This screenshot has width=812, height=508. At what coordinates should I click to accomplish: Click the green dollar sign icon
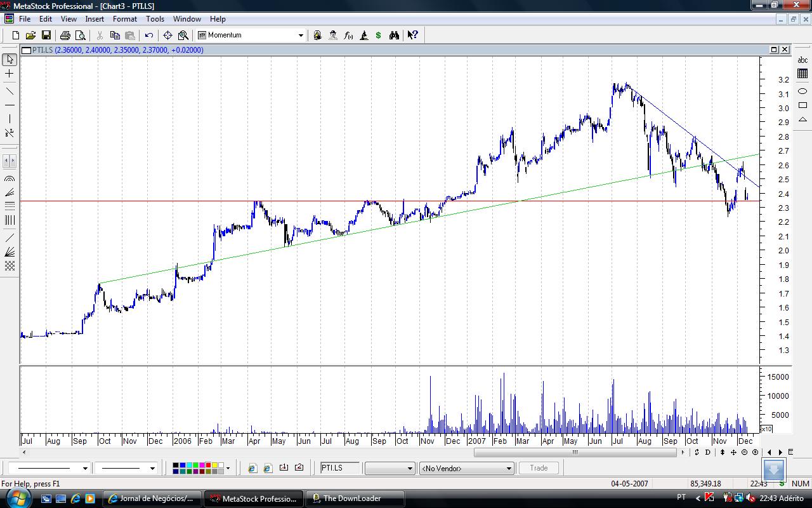(379, 36)
